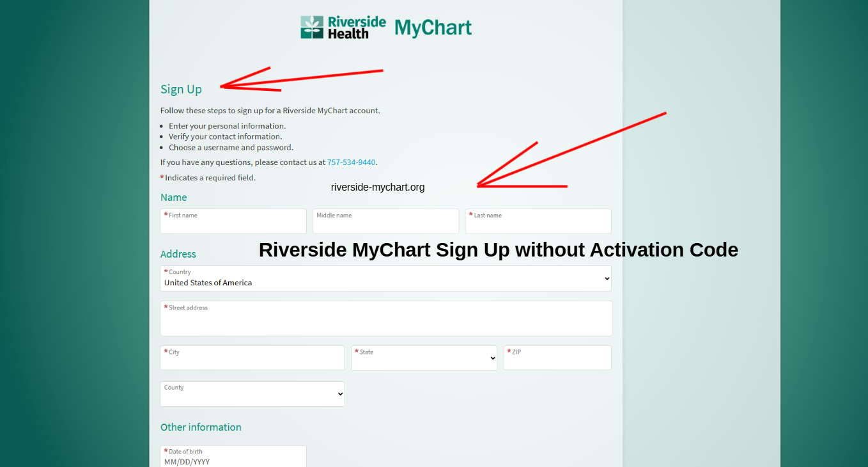Open the Country dropdown
Image resolution: width=868 pixels, height=467 pixels.
click(385, 279)
